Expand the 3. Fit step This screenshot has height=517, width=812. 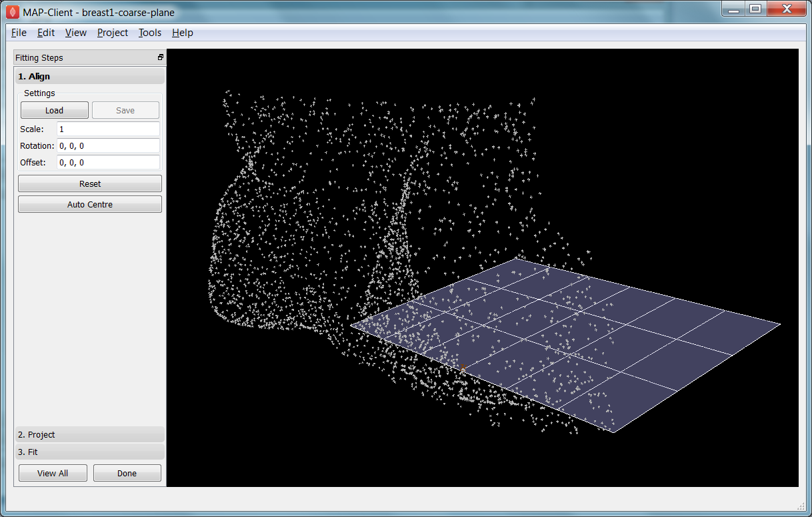[x=89, y=452]
